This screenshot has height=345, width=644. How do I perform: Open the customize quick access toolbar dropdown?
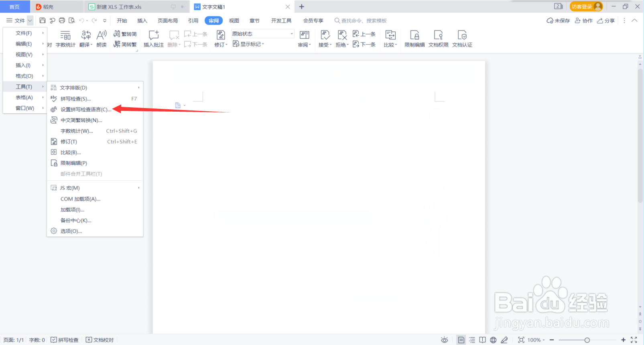click(x=105, y=20)
